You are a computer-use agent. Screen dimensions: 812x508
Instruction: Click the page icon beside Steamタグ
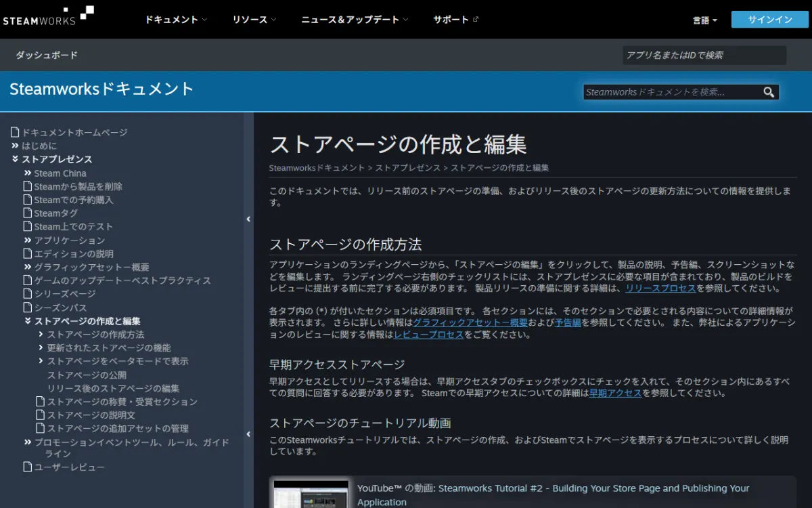[x=28, y=213]
